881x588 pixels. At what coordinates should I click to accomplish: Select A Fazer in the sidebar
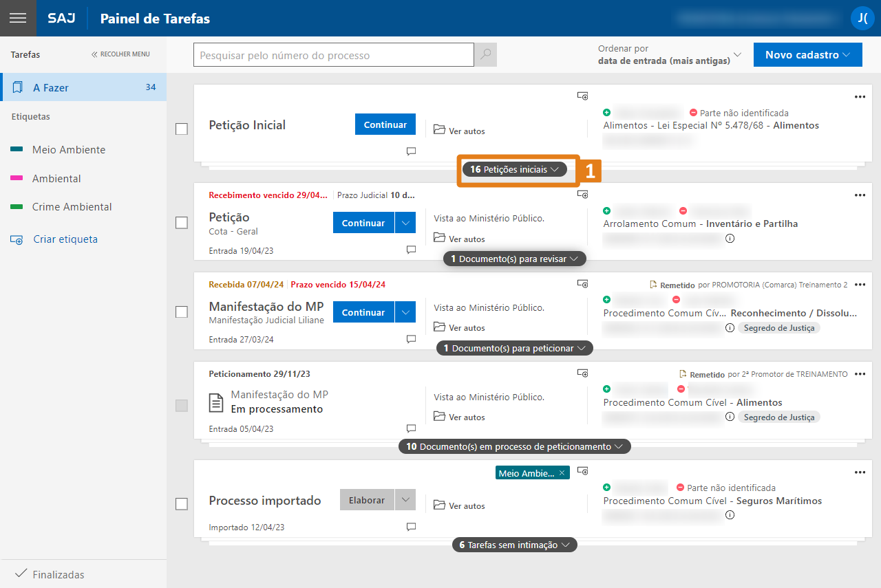[x=83, y=87]
